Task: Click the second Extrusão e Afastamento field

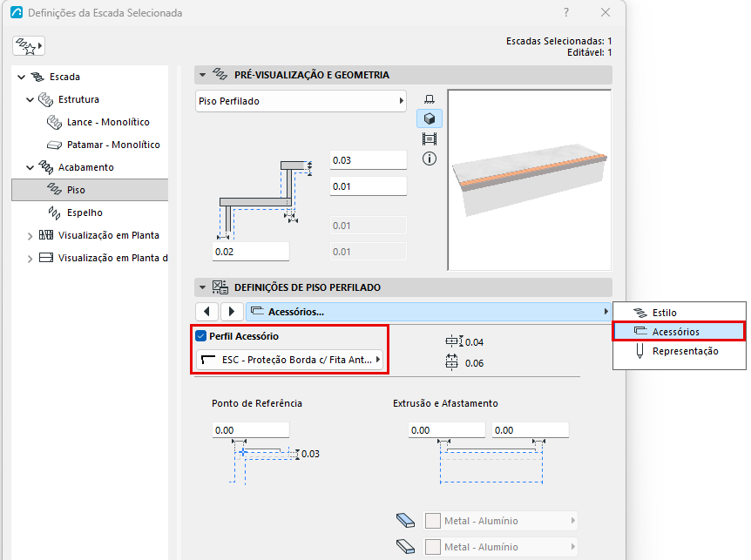Action: (531, 430)
